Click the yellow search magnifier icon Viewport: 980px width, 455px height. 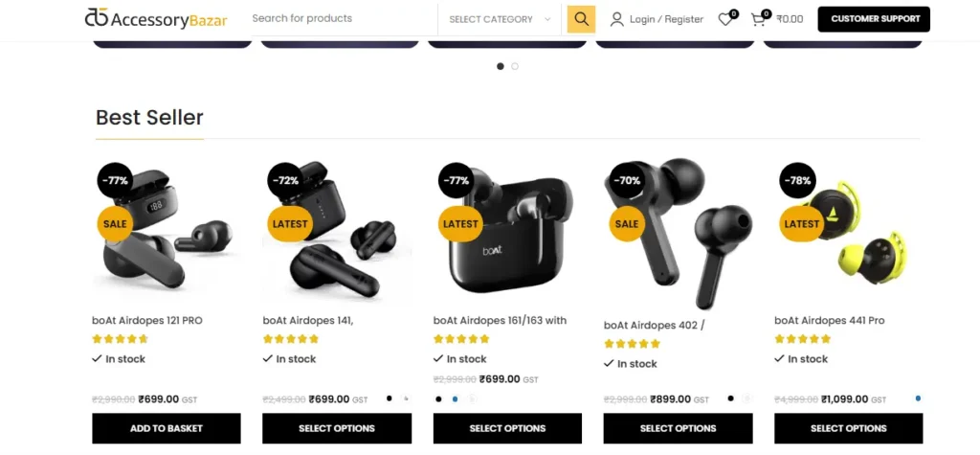[x=581, y=19]
